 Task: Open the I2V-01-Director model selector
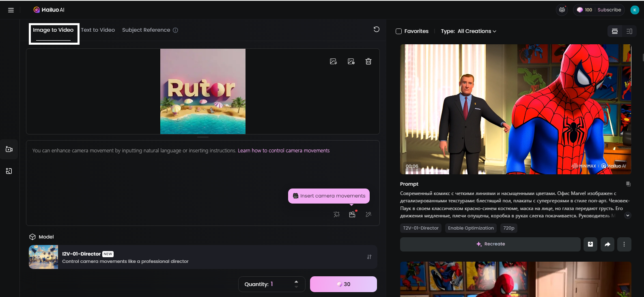[x=203, y=257]
